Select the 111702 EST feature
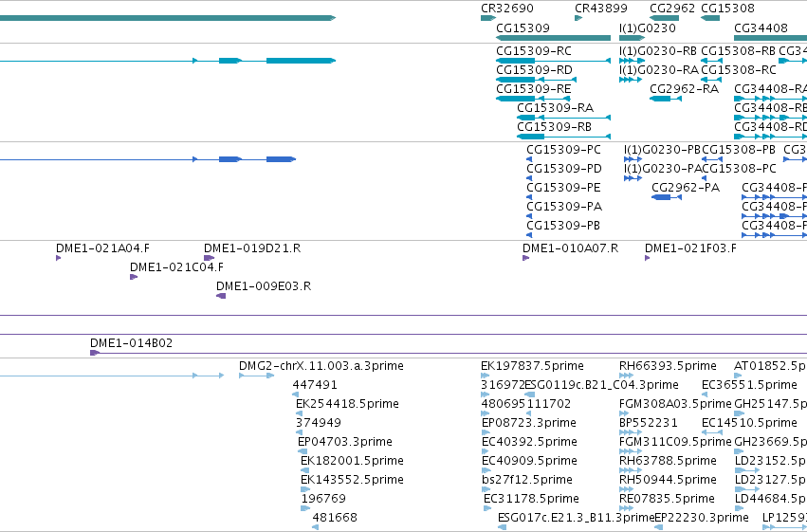This screenshot has width=807, height=532. (x=528, y=414)
